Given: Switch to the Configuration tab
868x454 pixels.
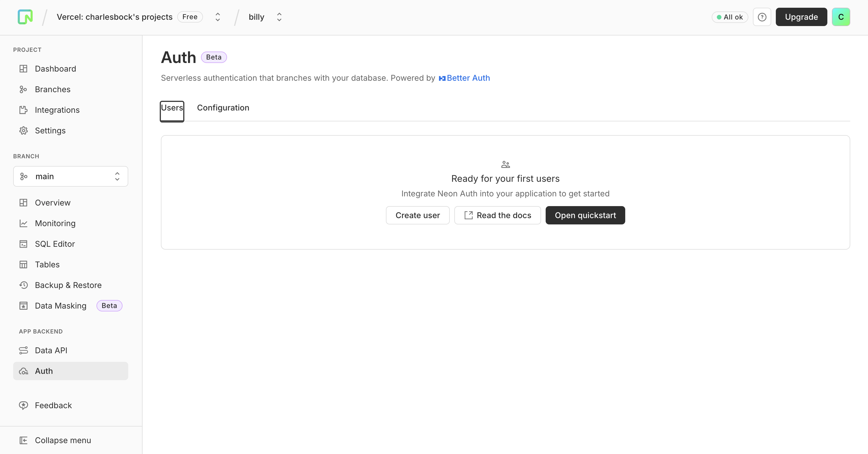Looking at the screenshot, I should point(223,108).
